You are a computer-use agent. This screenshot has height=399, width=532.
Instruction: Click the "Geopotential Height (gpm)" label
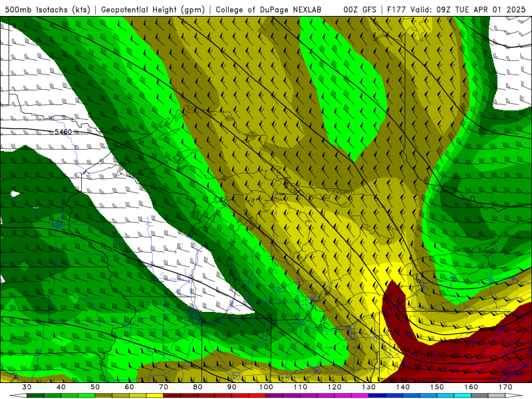pyautogui.click(x=153, y=9)
